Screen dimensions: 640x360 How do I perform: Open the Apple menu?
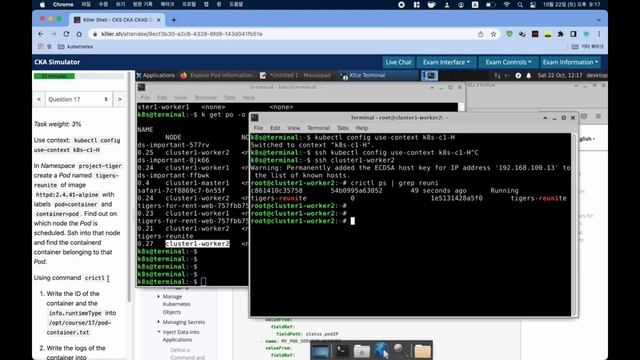42,4
